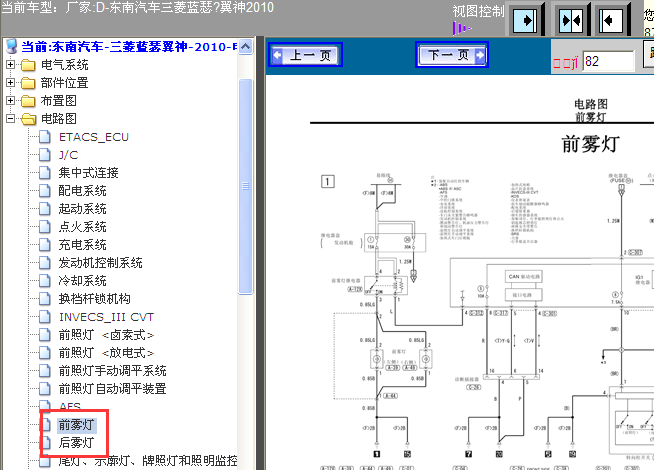
Task: Click the view control left-arrow icon
Action: tap(611, 20)
